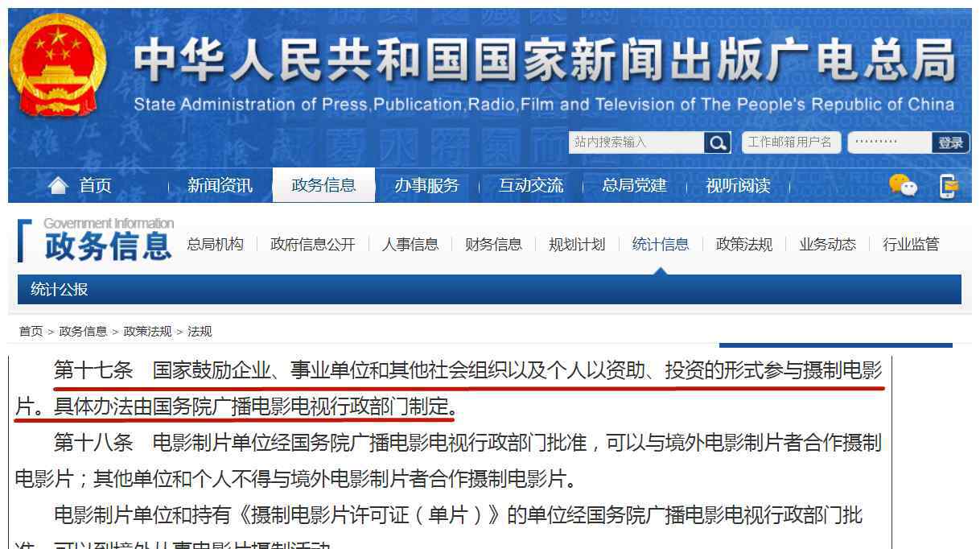This screenshot has height=549, width=980.
Task: Open the 办事服务 menu
Action: tap(426, 186)
